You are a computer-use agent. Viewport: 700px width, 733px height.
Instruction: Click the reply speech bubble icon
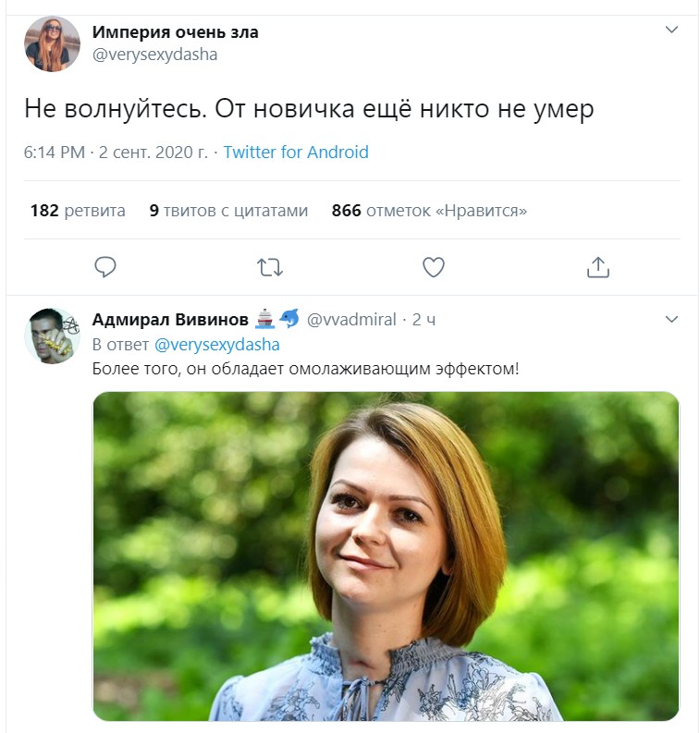click(105, 267)
